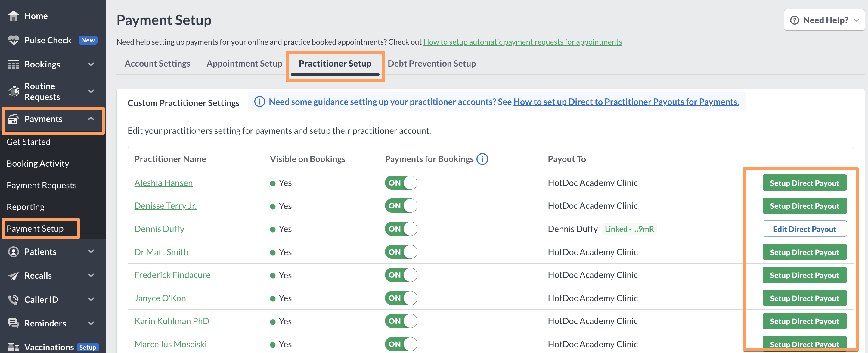Select Payment Setup in sidebar
The height and width of the screenshot is (353, 868).
[x=35, y=229]
